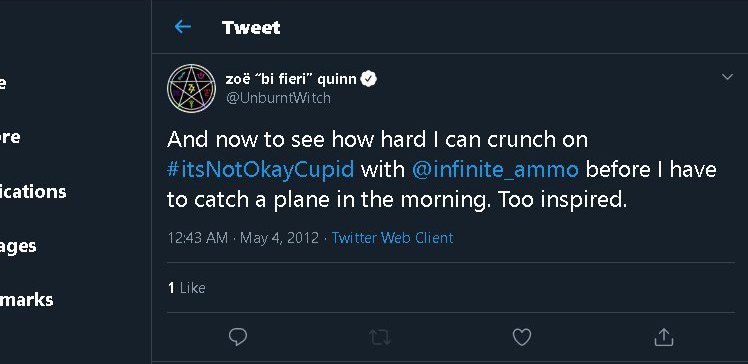Open the Twitter Web Client source link
Screen dimensions: 748x364
pos(392,238)
